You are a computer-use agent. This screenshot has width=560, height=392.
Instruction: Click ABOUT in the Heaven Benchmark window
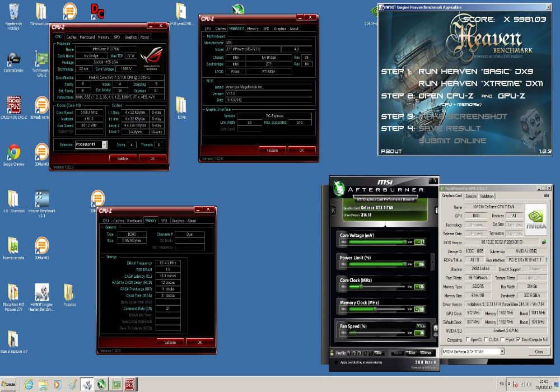(x=391, y=151)
